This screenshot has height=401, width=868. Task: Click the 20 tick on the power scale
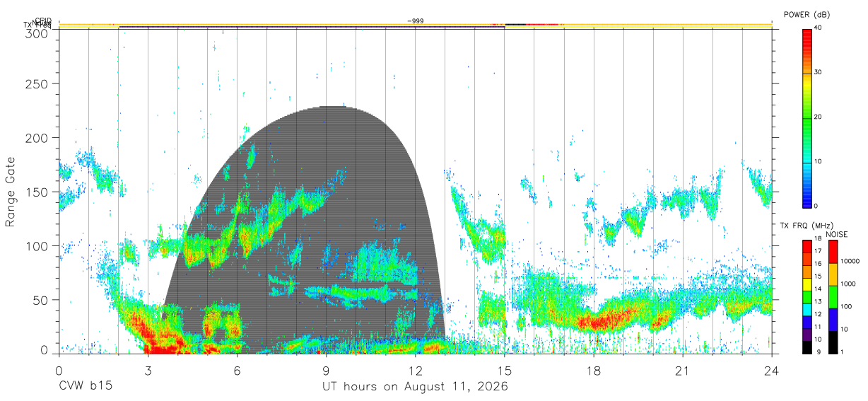(818, 117)
